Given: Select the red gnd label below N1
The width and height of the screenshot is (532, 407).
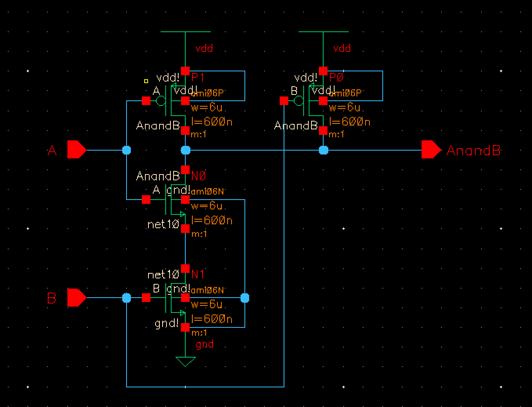Looking at the screenshot, I should coord(204,345).
